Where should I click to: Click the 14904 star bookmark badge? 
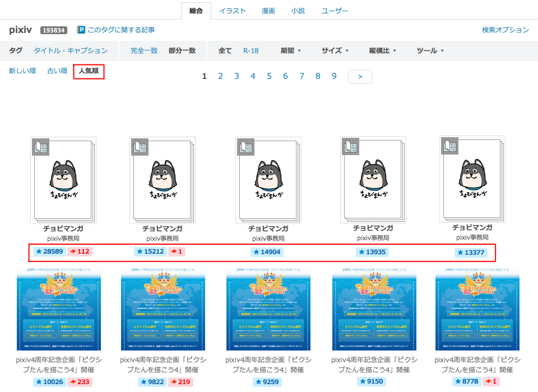click(x=266, y=252)
